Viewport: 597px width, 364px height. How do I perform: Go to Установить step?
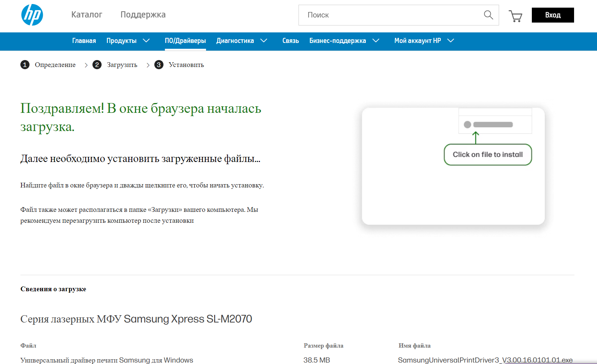coord(186,65)
